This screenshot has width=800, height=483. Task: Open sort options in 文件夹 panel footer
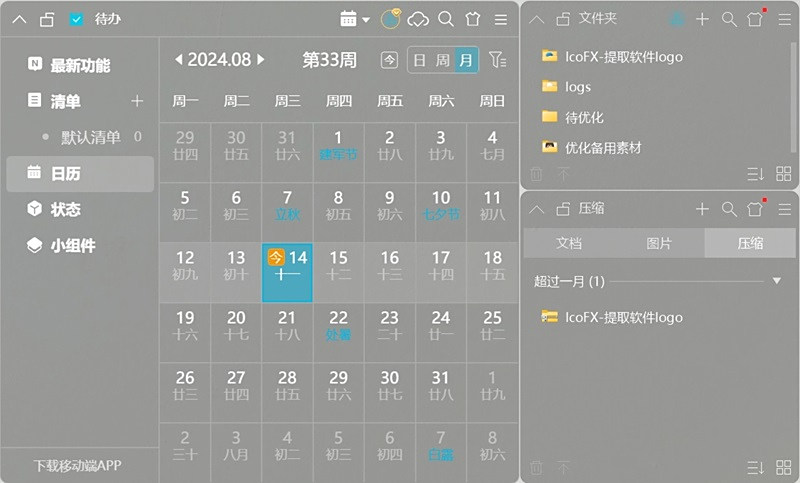pyautogui.click(x=756, y=174)
